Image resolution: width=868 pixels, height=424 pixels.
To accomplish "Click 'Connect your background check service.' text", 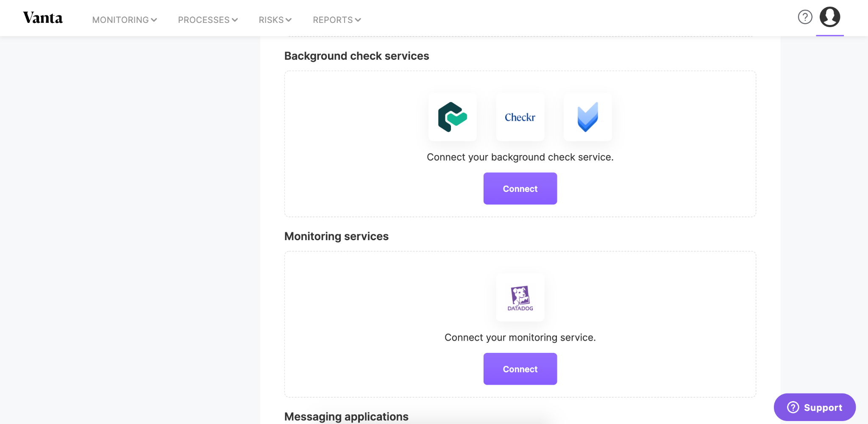I will point(520,157).
